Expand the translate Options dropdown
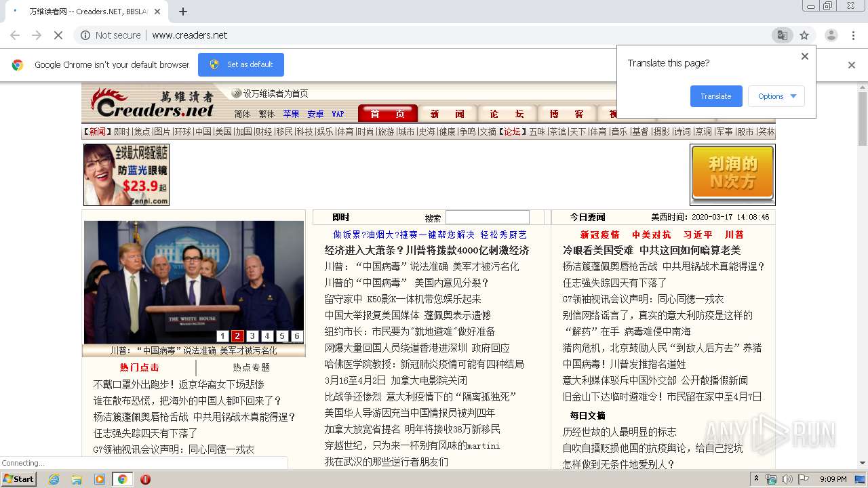Viewport: 868px width, 488px height. (776, 96)
